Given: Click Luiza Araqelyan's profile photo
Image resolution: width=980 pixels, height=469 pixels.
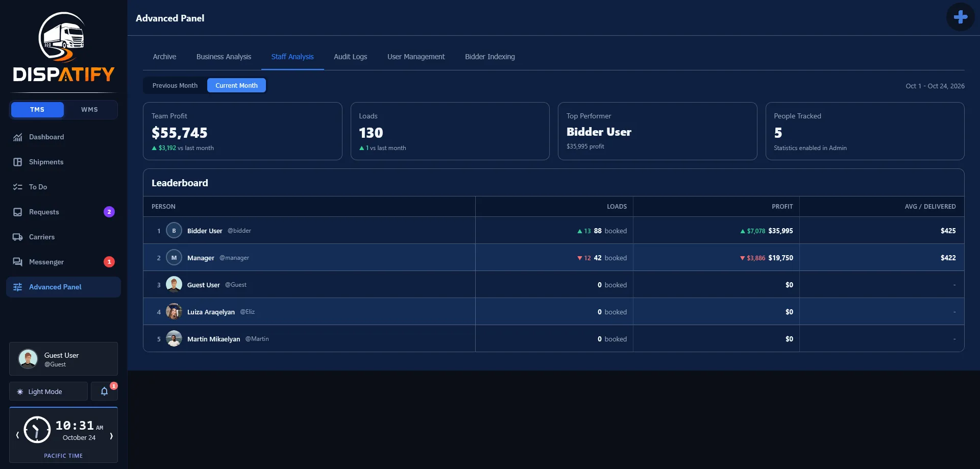Looking at the screenshot, I should click(174, 312).
